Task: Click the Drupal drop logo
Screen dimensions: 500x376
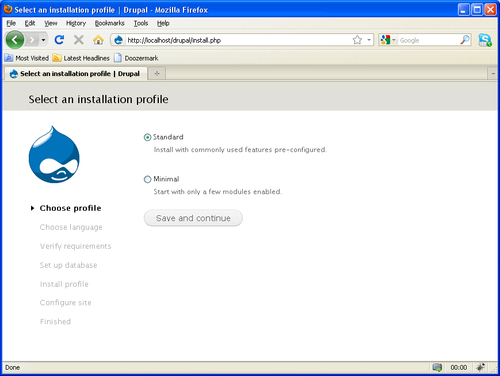Action: coord(54,154)
